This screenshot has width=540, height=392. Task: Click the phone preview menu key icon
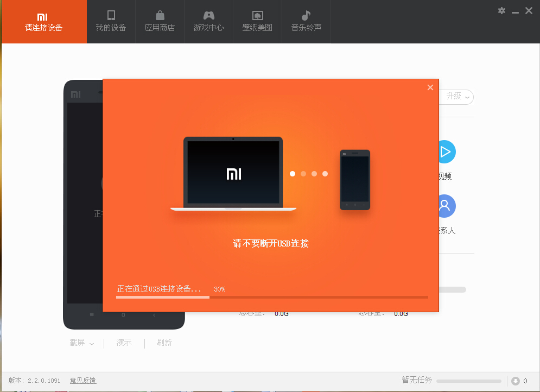(x=92, y=314)
